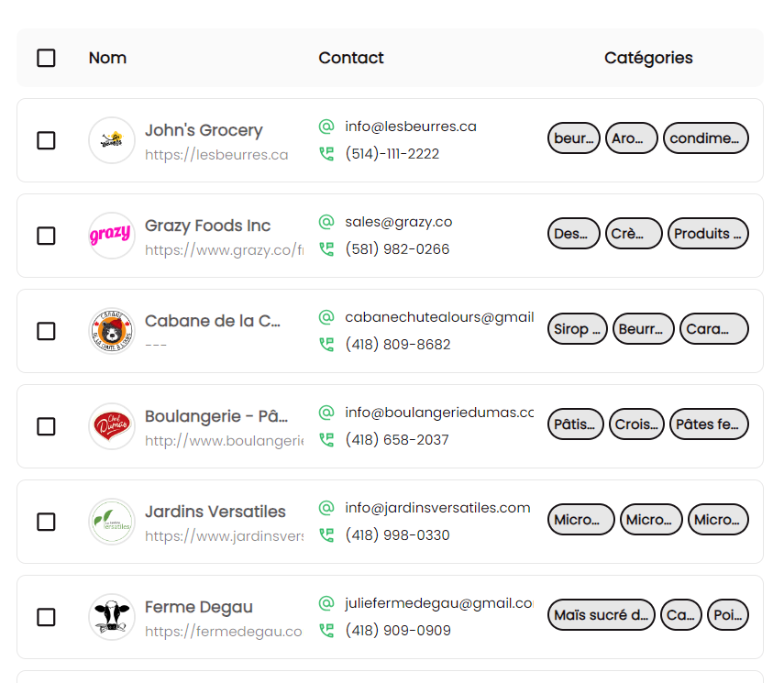The height and width of the screenshot is (683, 784).
Task: Click the email icon for Ferme Degau
Action: 326,603
